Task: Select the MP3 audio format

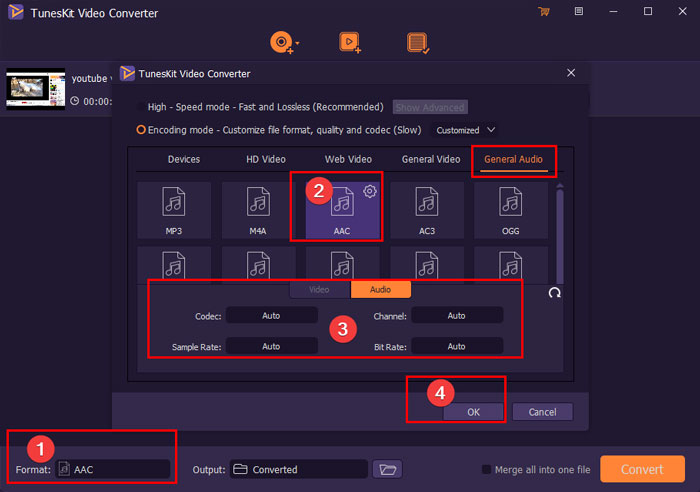Action: pos(174,210)
